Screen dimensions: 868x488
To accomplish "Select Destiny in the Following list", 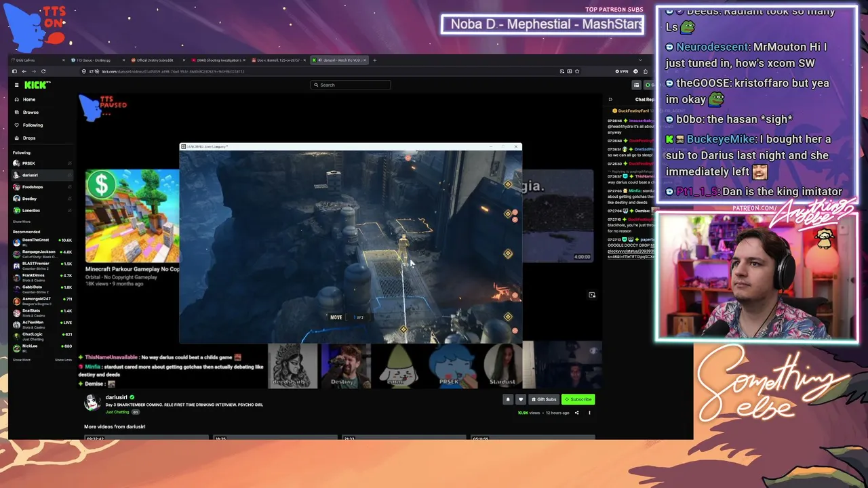I will coord(42,199).
